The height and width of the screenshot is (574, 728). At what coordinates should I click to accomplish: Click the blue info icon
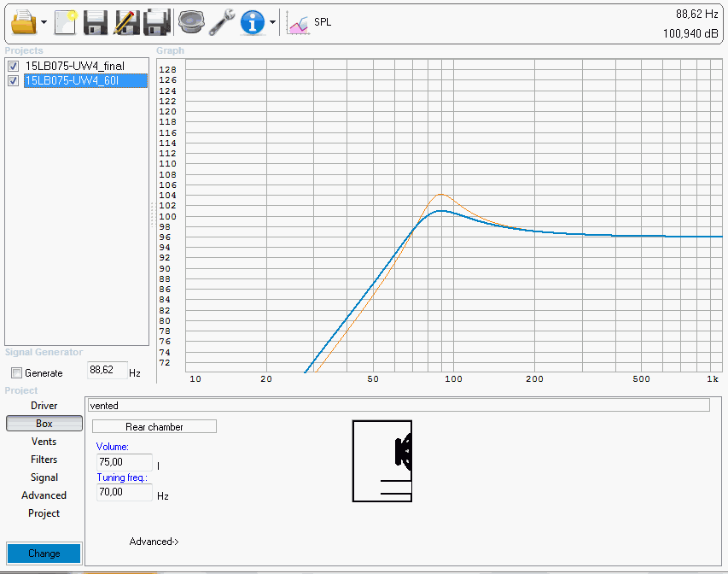click(x=253, y=21)
